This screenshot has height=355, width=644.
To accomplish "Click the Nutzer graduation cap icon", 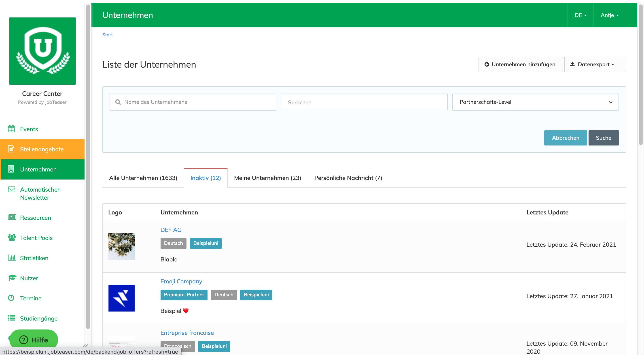I will point(12,278).
